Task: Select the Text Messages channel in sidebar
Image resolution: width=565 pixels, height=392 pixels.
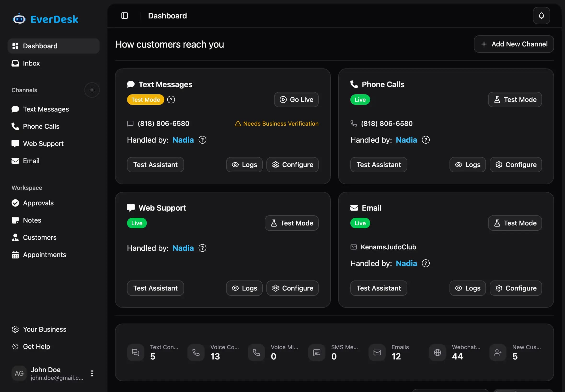Action: [46, 109]
